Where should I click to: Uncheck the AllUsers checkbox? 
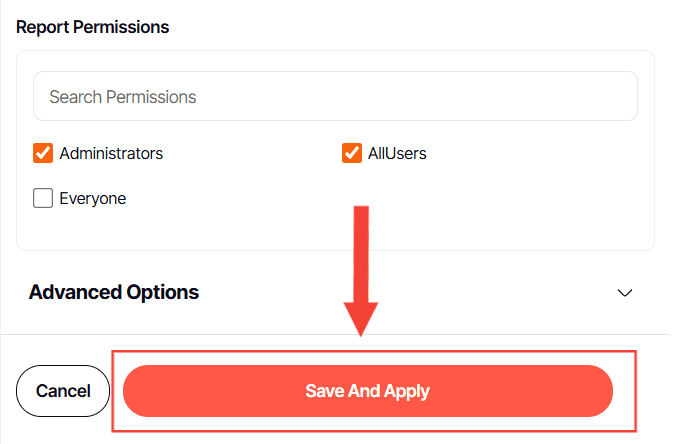351,153
